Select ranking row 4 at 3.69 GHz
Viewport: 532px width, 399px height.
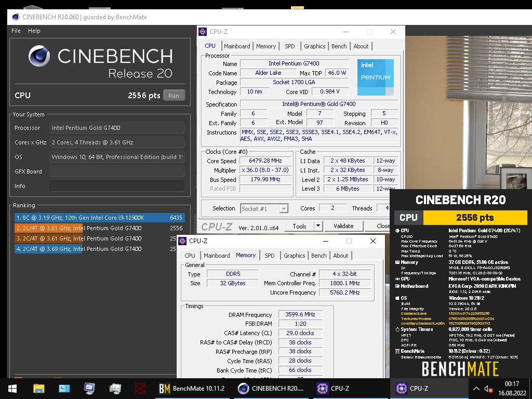[x=96, y=249]
